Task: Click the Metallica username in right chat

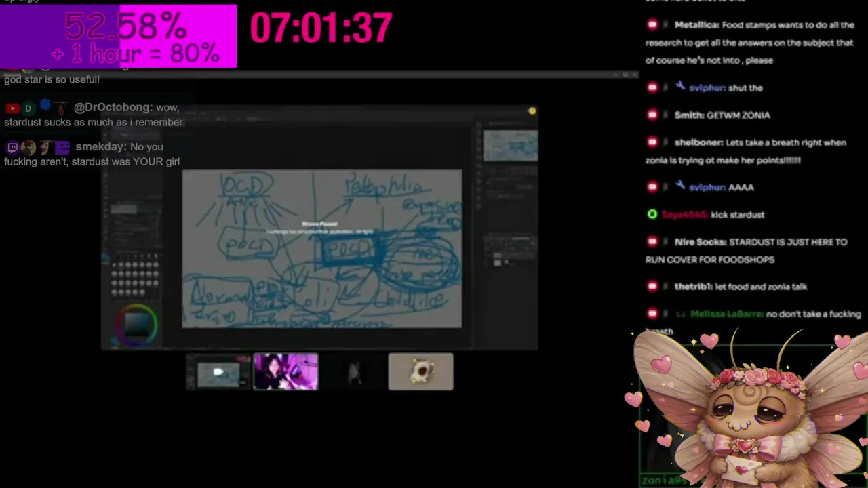Action: coord(696,25)
